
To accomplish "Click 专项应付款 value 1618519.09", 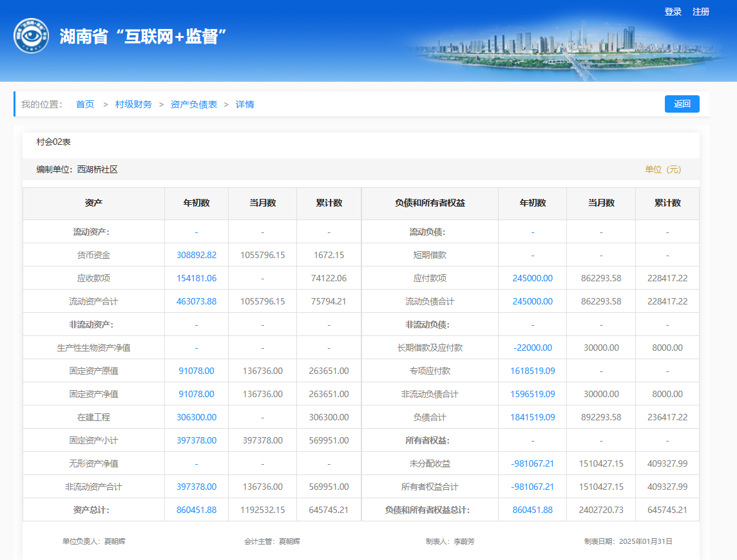I will pos(533,371).
